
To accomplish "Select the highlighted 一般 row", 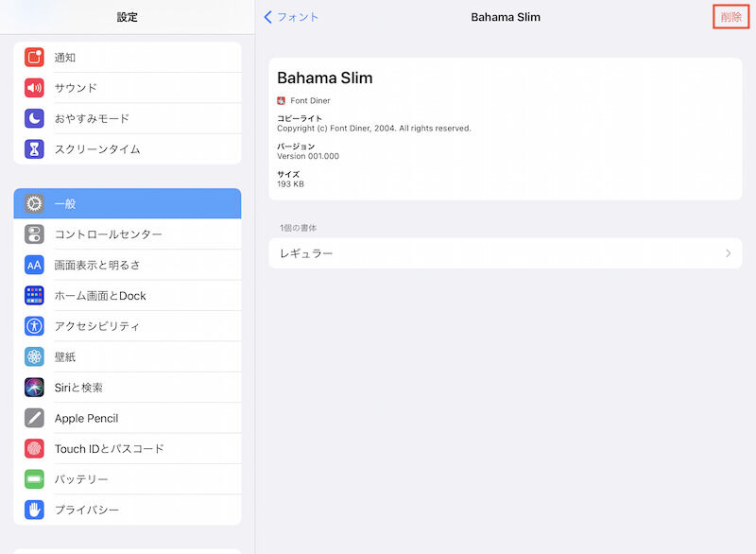I will (128, 203).
